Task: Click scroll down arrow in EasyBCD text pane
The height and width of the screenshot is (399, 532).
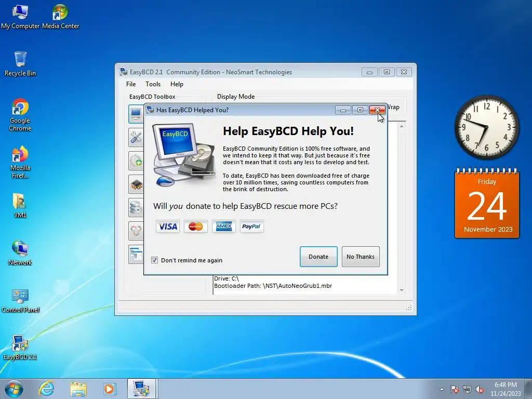Action: click(402, 290)
